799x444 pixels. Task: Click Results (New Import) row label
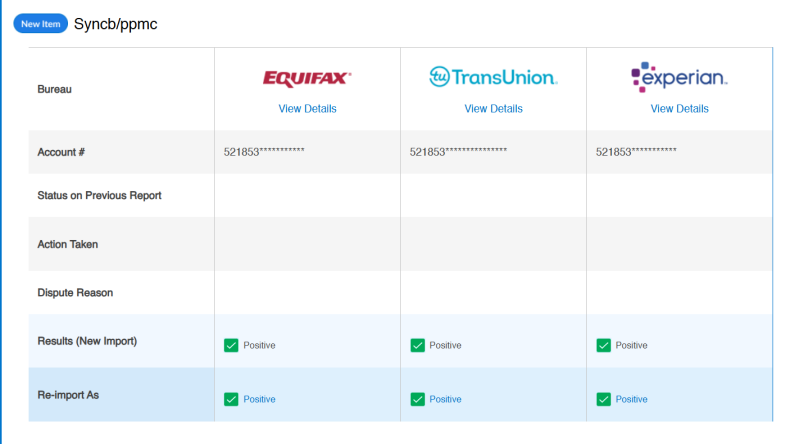(87, 341)
